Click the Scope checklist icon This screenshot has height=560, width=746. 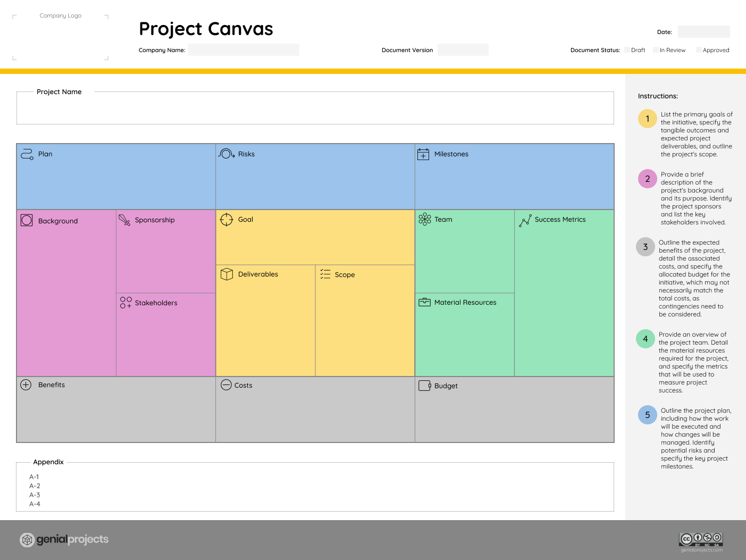[x=325, y=274]
